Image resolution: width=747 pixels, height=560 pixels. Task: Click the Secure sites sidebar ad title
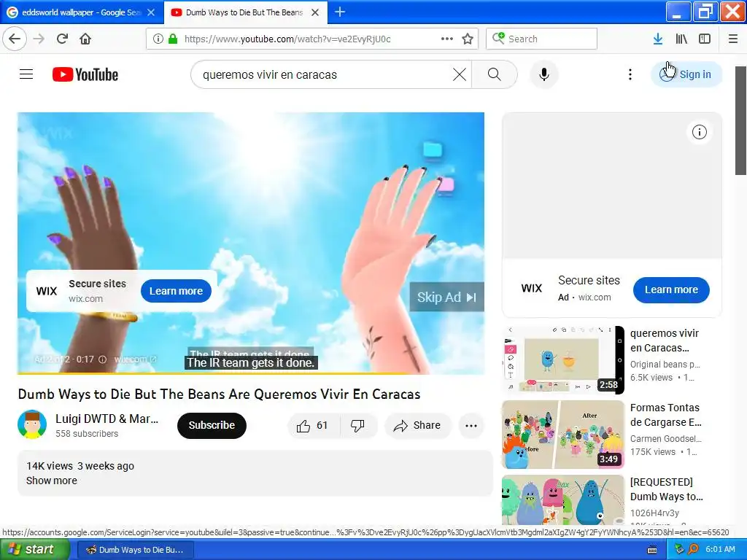[589, 281]
